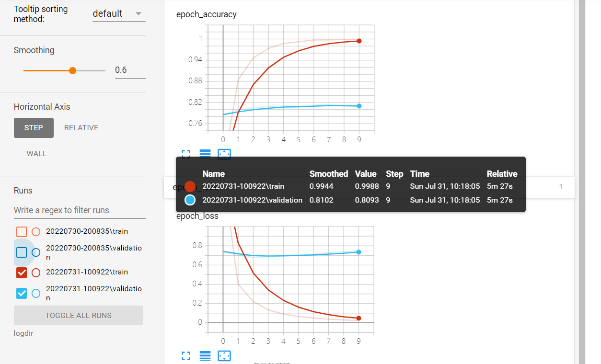Fit epoch_accuracy chart domain to data

[224, 154]
